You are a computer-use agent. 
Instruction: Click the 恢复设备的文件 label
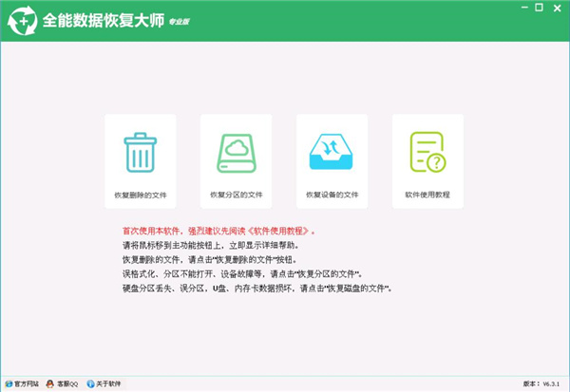(x=332, y=196)
